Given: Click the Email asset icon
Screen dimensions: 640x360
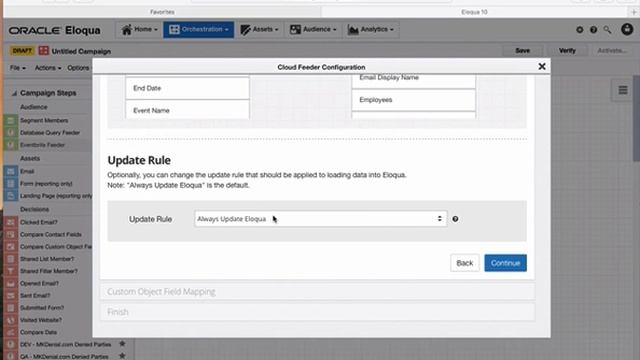Looking at the screenshot, I should click(11, 171).
